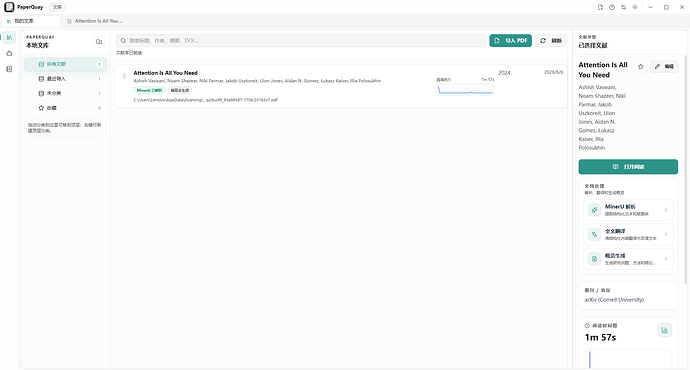This screenshot has width=690, height=370.
Task: Click the drag handle of Attention paper row
Action: click(x=124, y=76)
